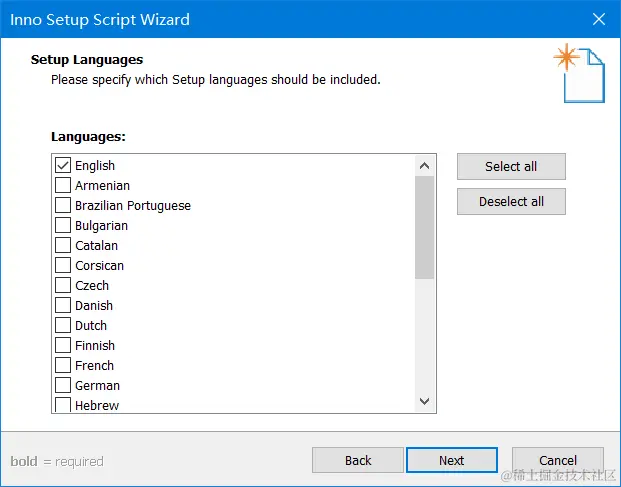Image resolution: width=621 pixels, height=487 pixels.
Task: Click the Brazilian Portuguese label text
Action: [133, 205]
